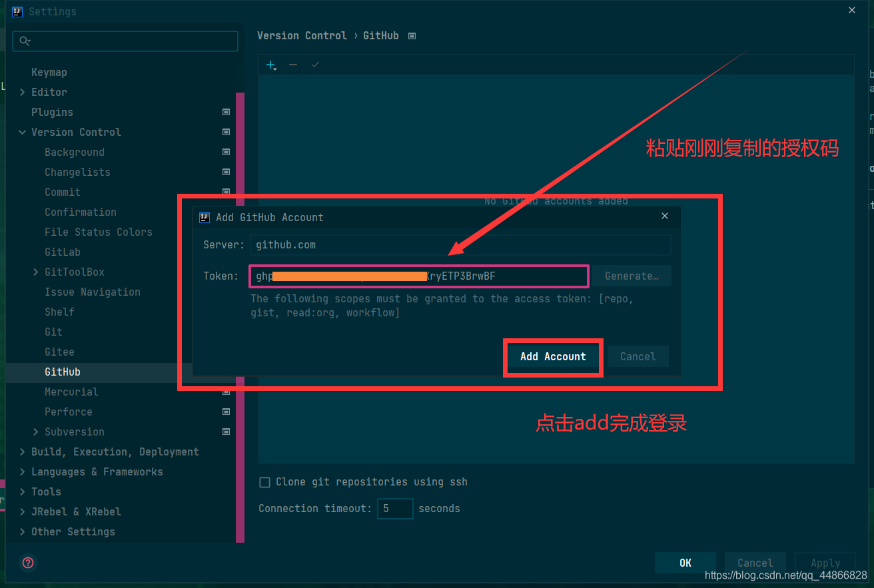Collapse the Version Control node
This screenshot has height=588, width=874.
(23, 132)
